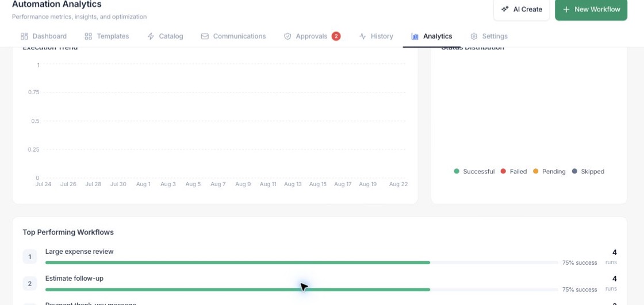Screen dimensions: 644x305
Task: Click the plus icon in New Workflow
Action: click(x=566, y=9)
